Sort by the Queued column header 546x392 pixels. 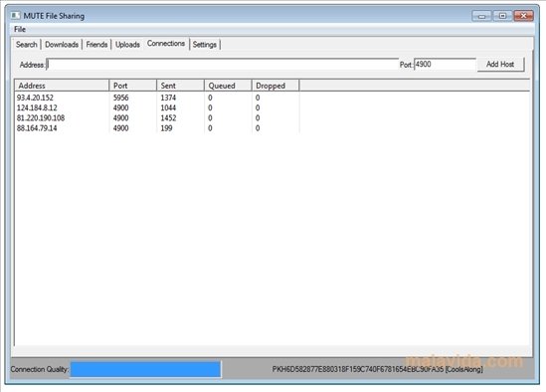click(228, 86)
